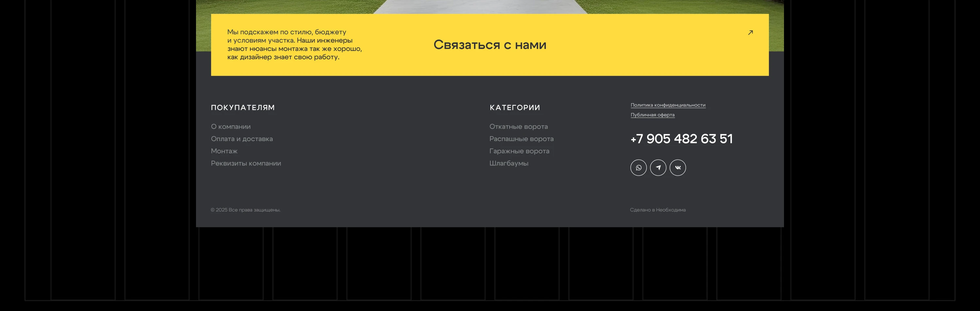Visit the VK page via its icon

click(678, 167)
